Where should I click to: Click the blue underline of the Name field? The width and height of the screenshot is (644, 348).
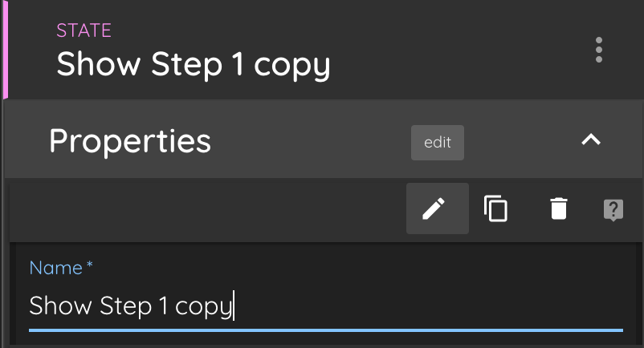tap(326, 330)
